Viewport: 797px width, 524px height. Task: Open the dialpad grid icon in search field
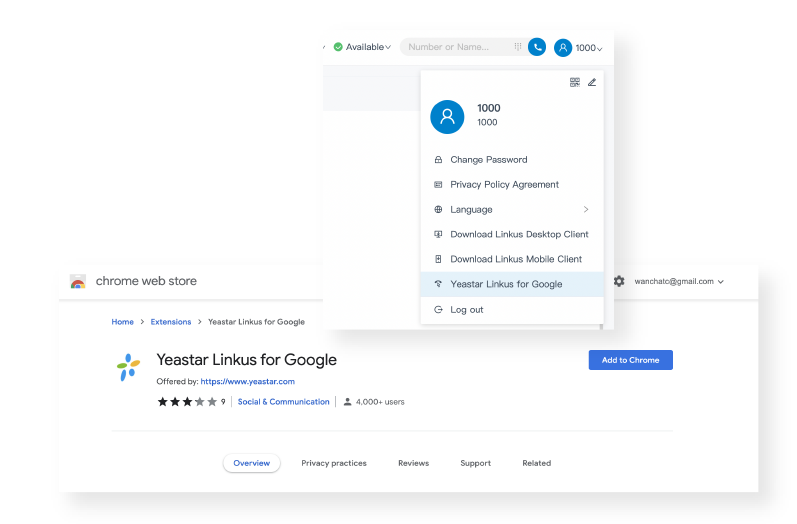click(x=517, y=47)
